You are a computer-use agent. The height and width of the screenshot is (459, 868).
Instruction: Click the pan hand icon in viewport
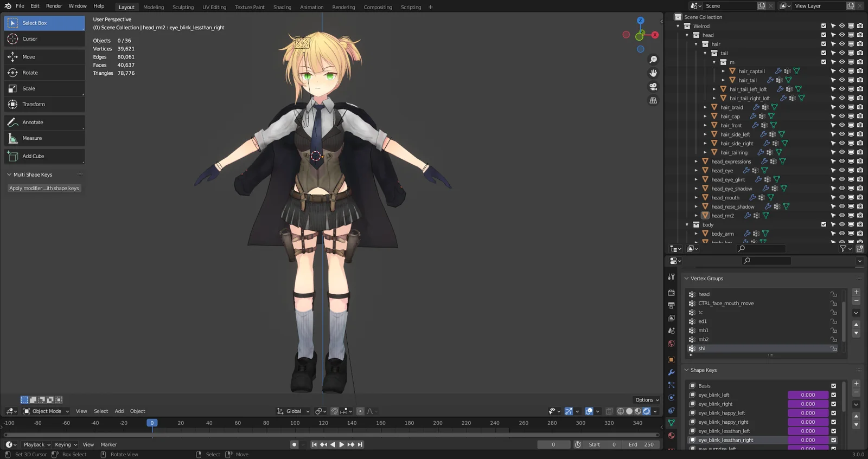tap(653, 73)
